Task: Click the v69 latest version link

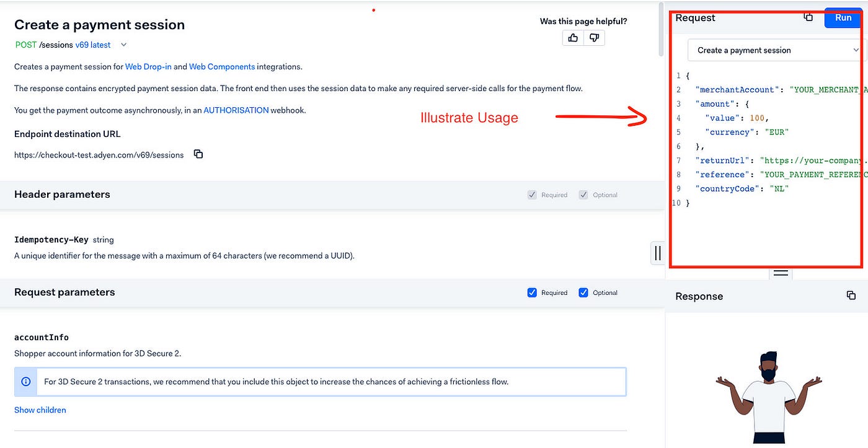Action: click(93, 45)
